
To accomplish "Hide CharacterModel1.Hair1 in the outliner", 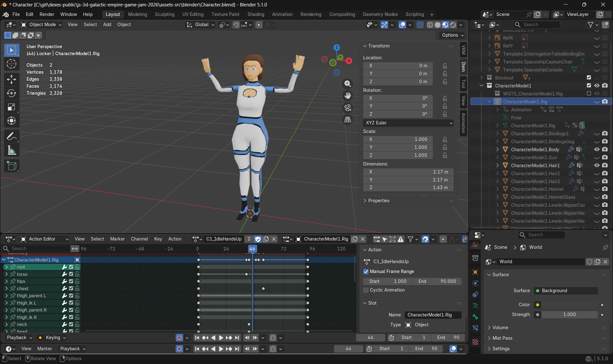I will click(597, 165).
